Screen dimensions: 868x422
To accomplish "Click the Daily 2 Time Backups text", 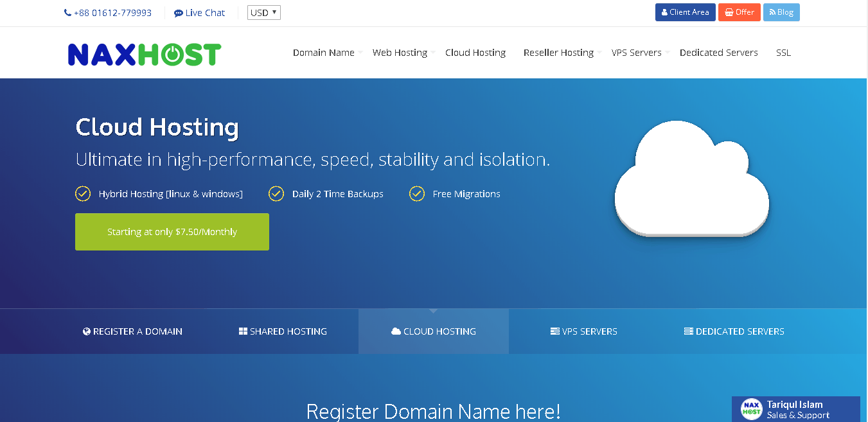I will tap(338, 194).
